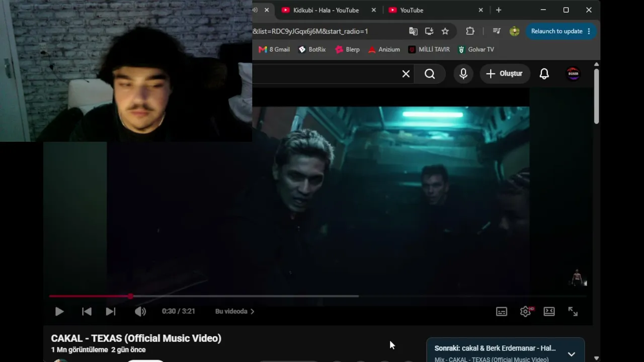The image size is (644, 362).
Task: Open a new browser tab
Action: click(499, 10)
